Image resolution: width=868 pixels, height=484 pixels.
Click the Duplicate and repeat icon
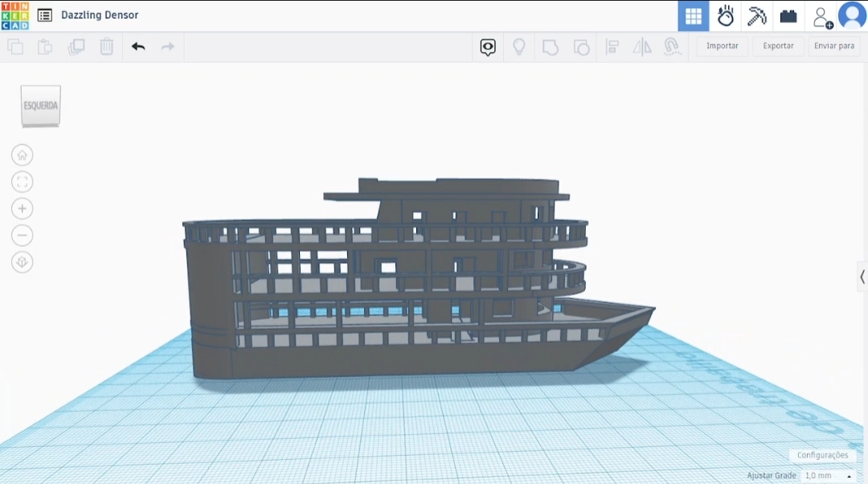[x=76, y=47]
